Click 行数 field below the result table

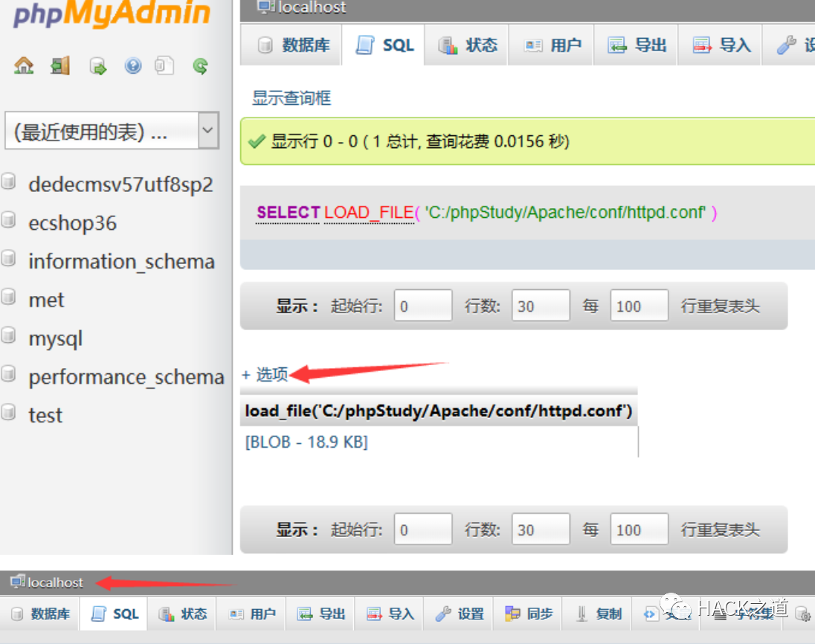[x=541, y=529]
